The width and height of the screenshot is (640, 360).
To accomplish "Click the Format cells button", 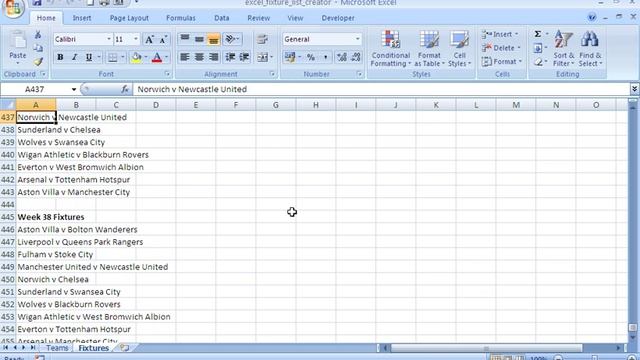I will (502, 62).
